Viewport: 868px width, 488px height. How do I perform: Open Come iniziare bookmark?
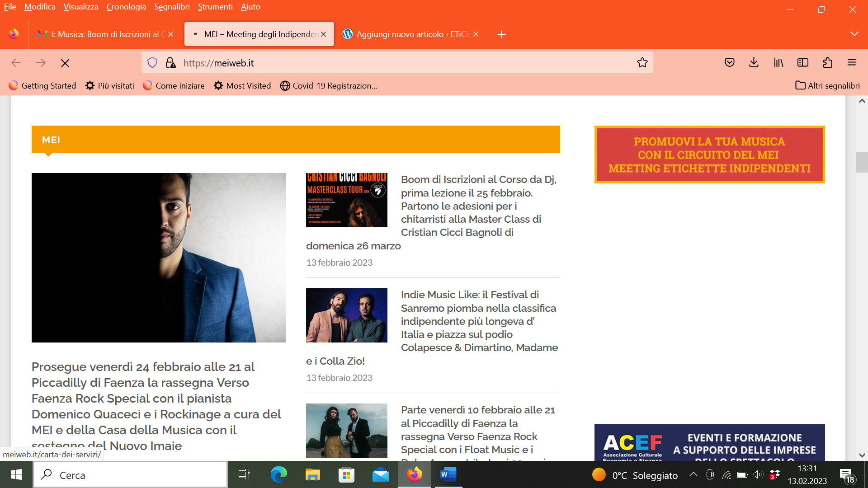click(174, 86)
